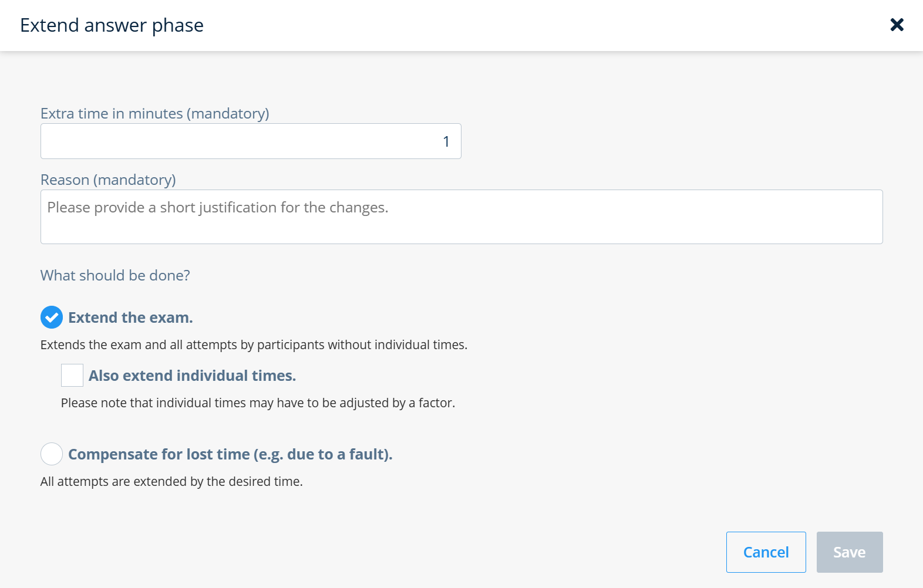The image size is (923, 588).
Task: Close the Extend answer phase dialog
Action: coord(897,25)
